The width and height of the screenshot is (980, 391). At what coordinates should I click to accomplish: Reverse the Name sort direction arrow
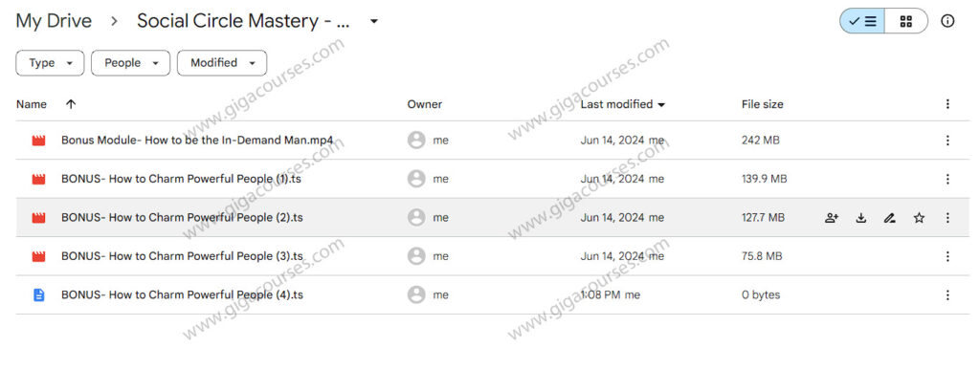[x=71, y=104]
